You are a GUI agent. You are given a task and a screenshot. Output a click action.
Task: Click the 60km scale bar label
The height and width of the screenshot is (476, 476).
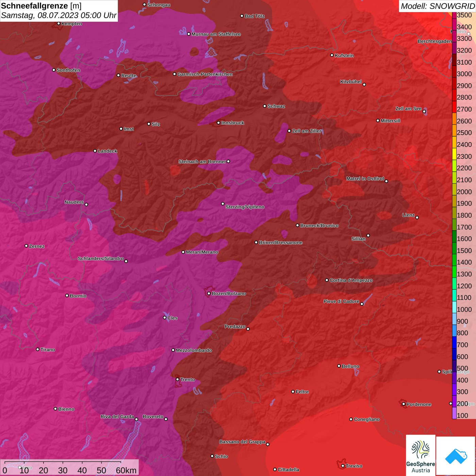click(126, 470)
